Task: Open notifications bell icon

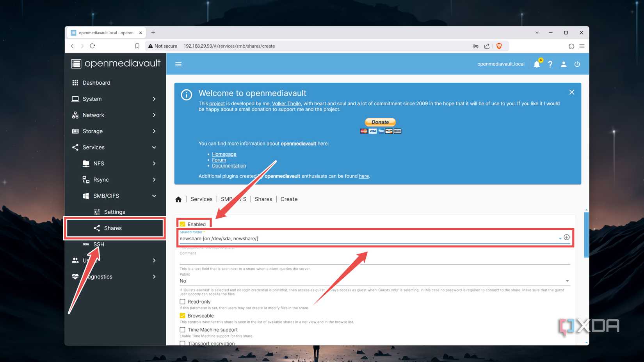Action: tap(537, 64)
